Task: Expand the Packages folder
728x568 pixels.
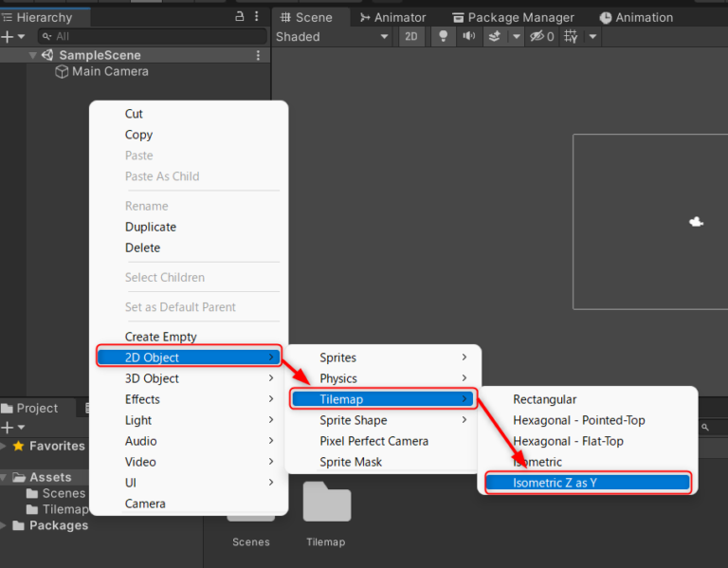Action: (x=4, y=525)
